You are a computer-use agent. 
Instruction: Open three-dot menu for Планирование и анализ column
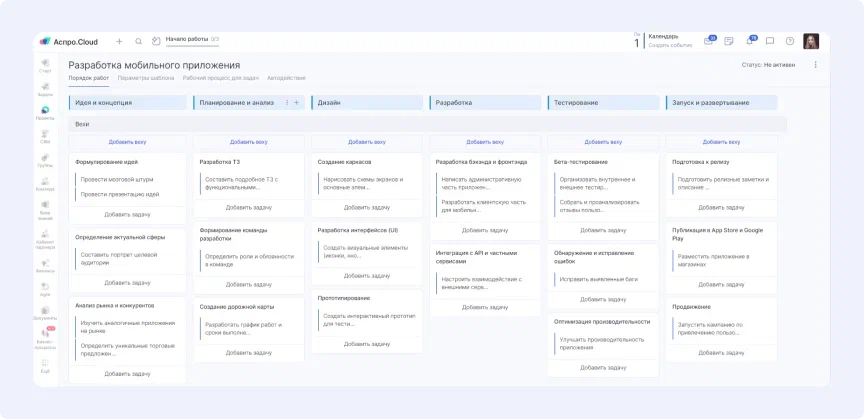tap(287, 102)
